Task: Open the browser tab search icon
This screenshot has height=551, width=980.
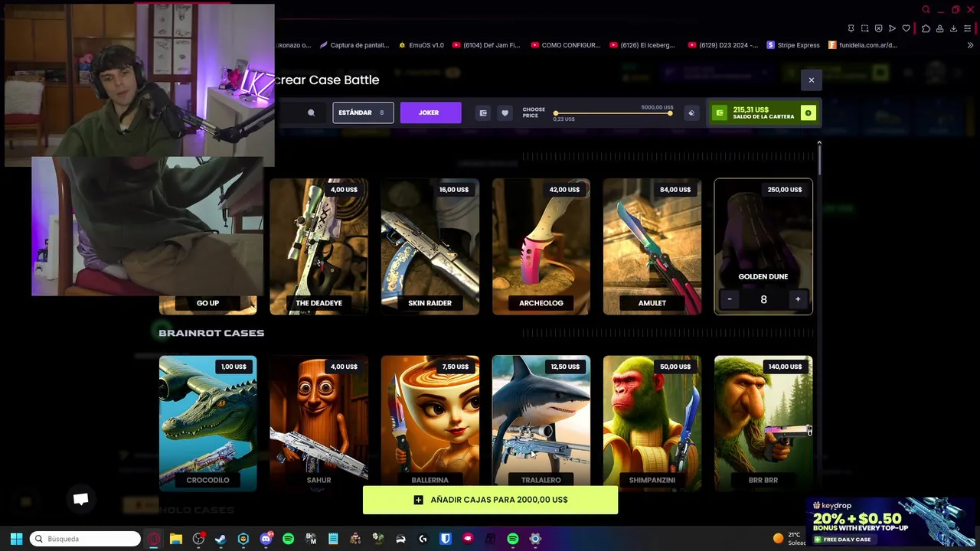Action: tap(926, 10)
